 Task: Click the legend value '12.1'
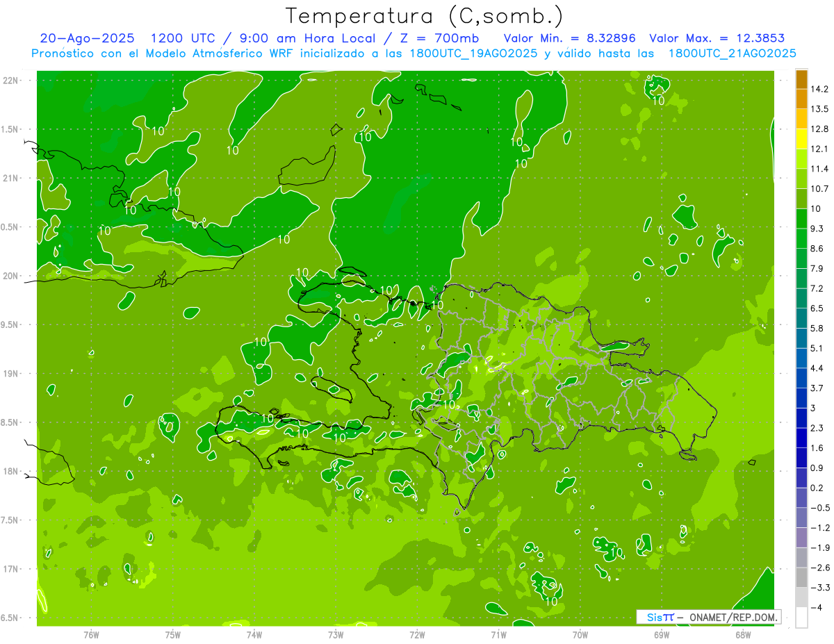point(820,149)
